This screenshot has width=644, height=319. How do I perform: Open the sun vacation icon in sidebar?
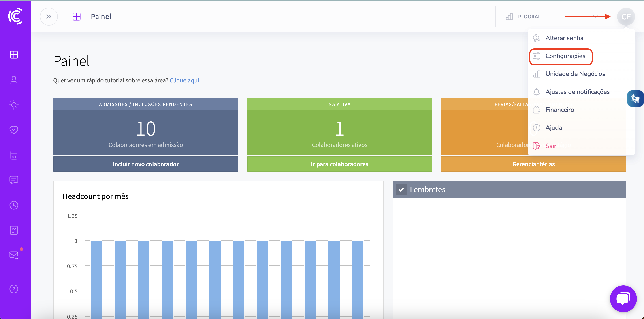pyautogui.click(x=14, y=105)
